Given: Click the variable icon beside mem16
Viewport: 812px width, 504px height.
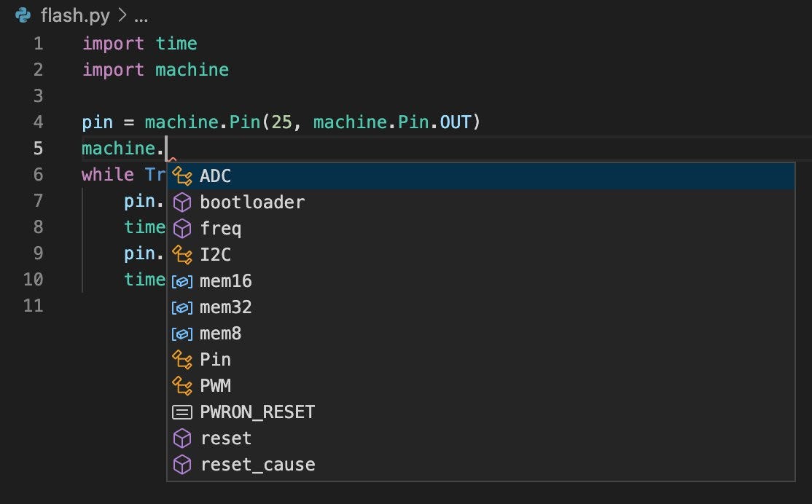Looking at the screenshot, I should pos(181,281).
